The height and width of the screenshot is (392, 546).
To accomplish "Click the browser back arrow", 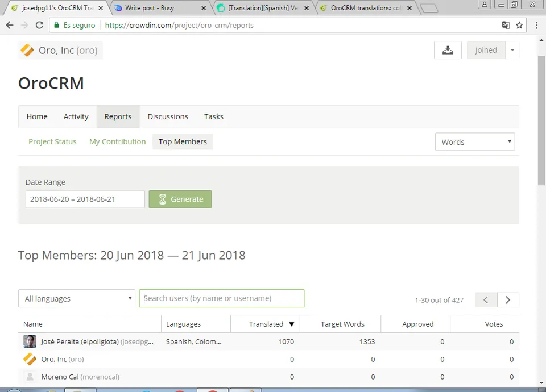I will click(x=10, y=25).
